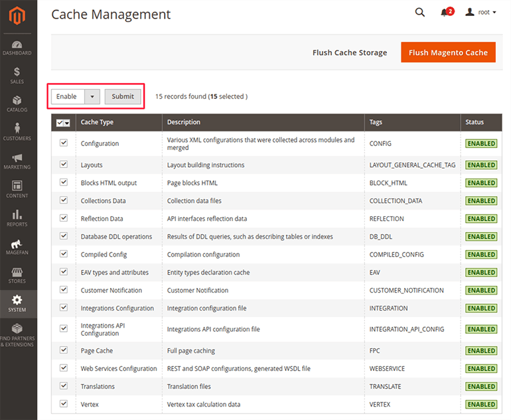Click the Magento logo icon
Viewport: 511px width, 420px height.
[x=17, y=16]
